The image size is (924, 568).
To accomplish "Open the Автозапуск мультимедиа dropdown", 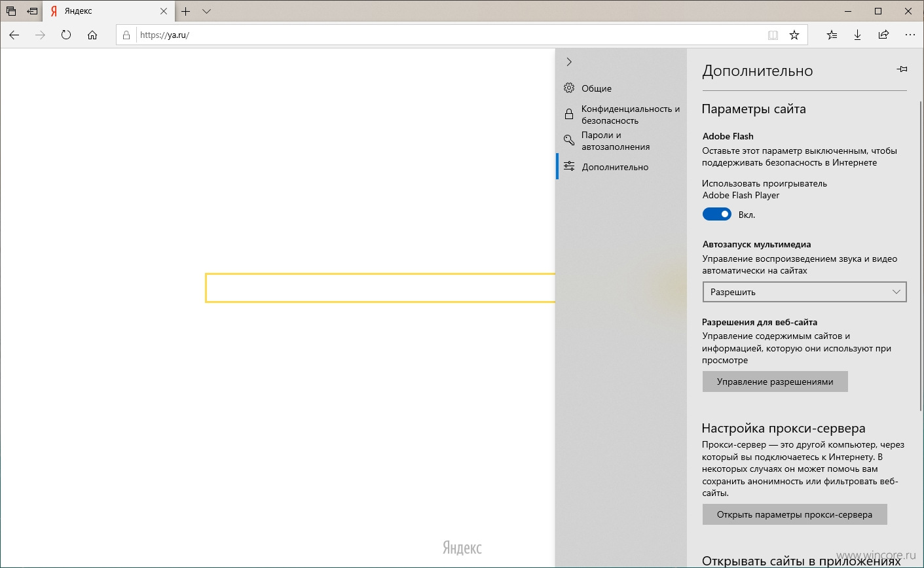I will pos(804,292).
